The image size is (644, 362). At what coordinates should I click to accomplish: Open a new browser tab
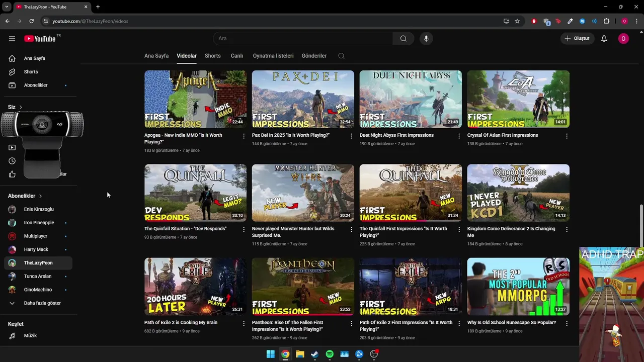[x=98, y=7]
